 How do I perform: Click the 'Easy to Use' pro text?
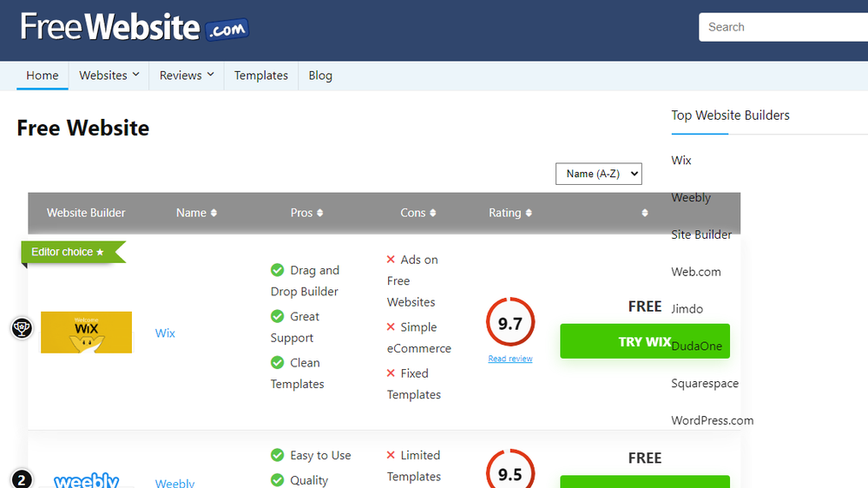(320, 455)
